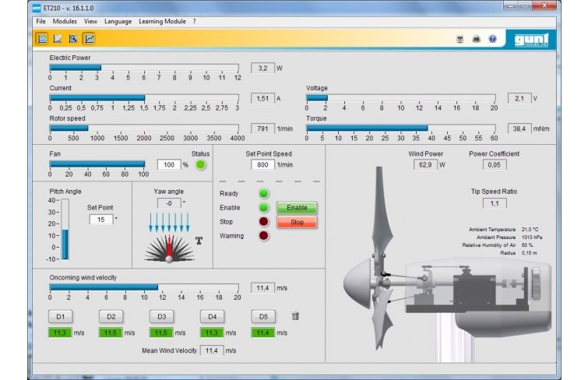Click the printer icon
Viewport: 588px width, 380px height.
coord(477,39)
